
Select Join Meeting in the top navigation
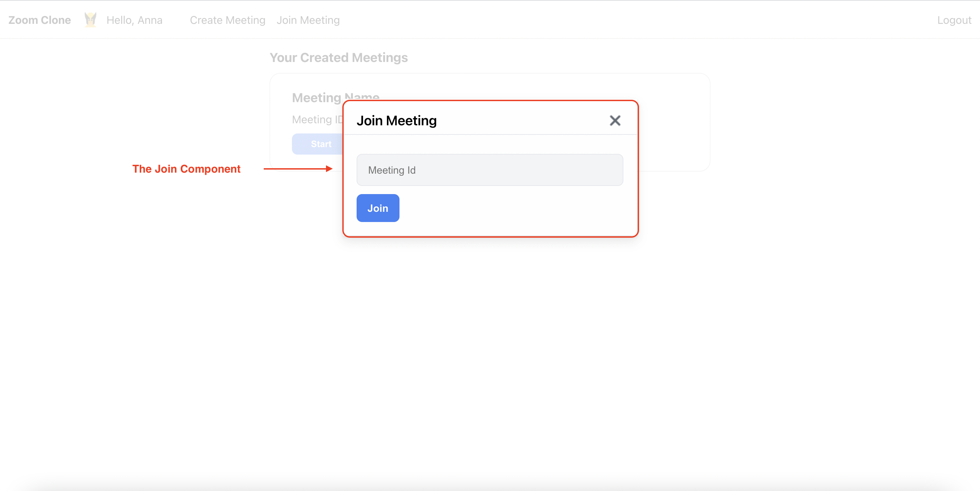pos(308,20)
